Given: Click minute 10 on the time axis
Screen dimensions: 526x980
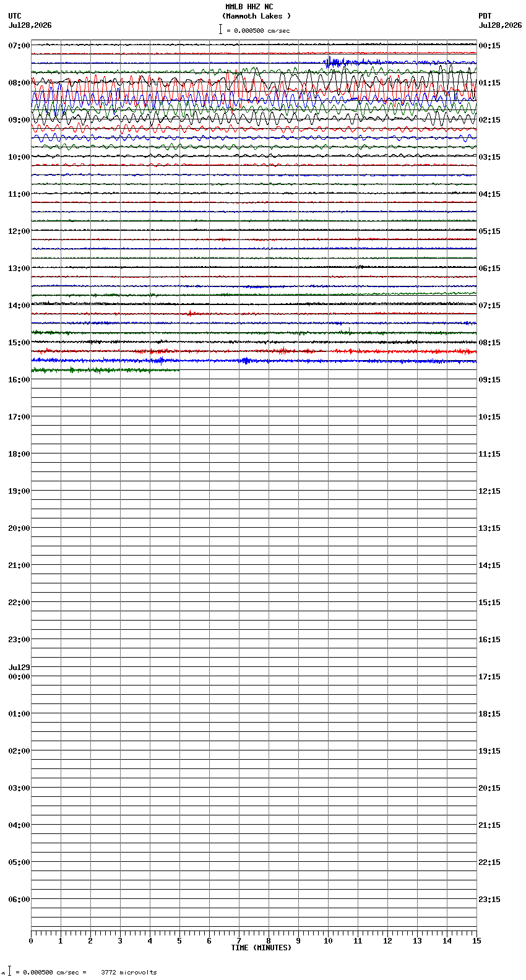Looking at the screenshot, I should (328, 941).
